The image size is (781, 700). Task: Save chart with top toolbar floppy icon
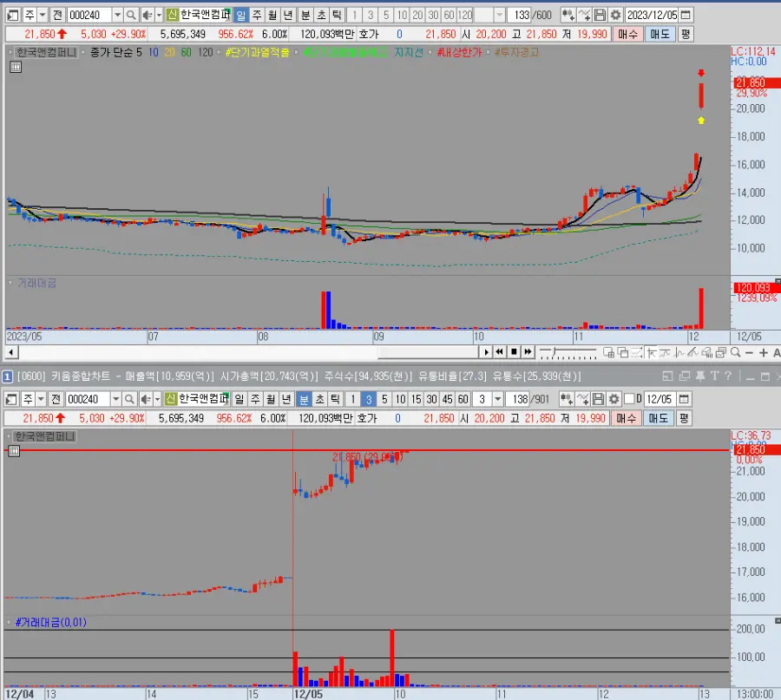pyautogui.click(x=600, y=15)
